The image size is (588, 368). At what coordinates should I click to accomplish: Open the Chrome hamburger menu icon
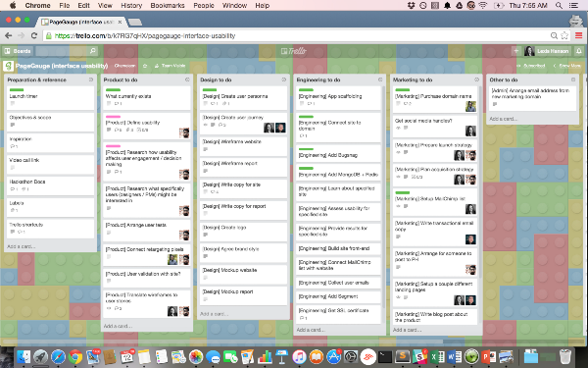pyautogui.click(x=578, y=35)
